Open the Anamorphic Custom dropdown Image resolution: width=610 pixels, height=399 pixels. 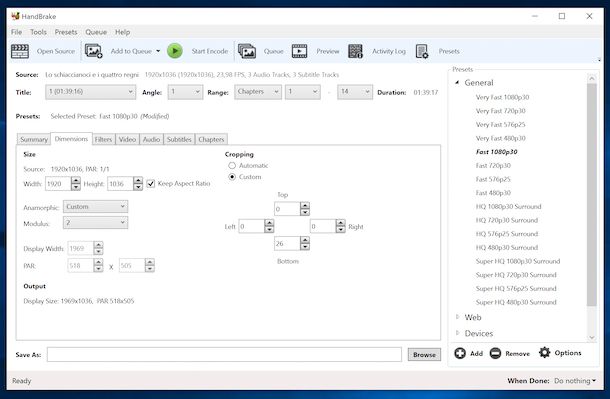point(95,206)
